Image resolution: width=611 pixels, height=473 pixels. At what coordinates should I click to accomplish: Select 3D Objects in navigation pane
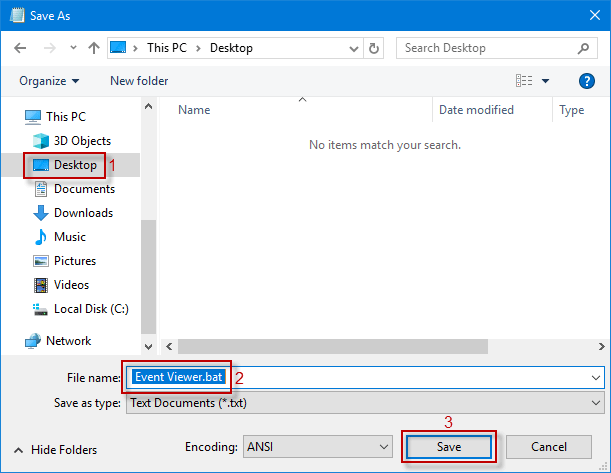82,141
